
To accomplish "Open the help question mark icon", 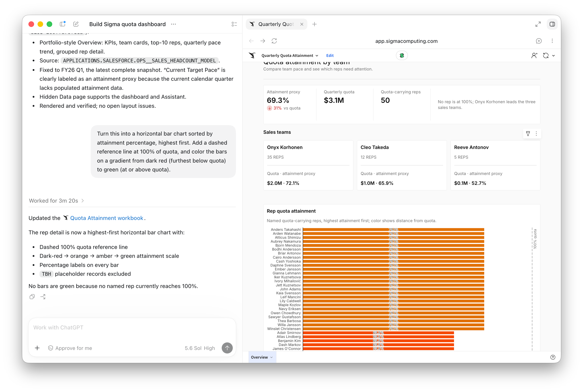I will (553, 357).
